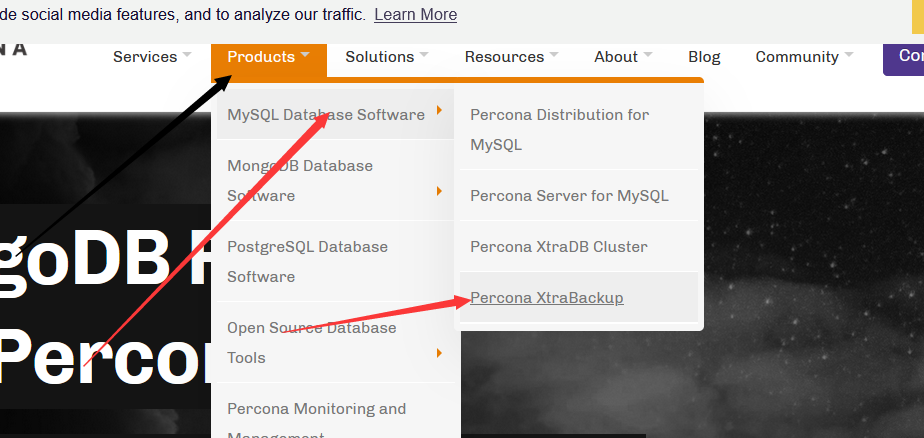This screenshot has width=924, height=438.
Task: Click the purple button at top right
Action: pos(903,59)
